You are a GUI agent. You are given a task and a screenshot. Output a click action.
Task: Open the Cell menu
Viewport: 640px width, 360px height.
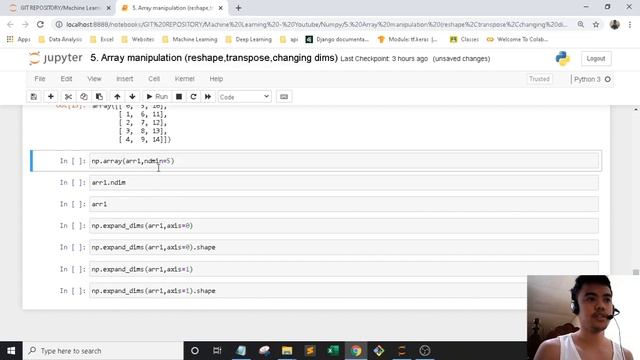(x=154, y=79)
